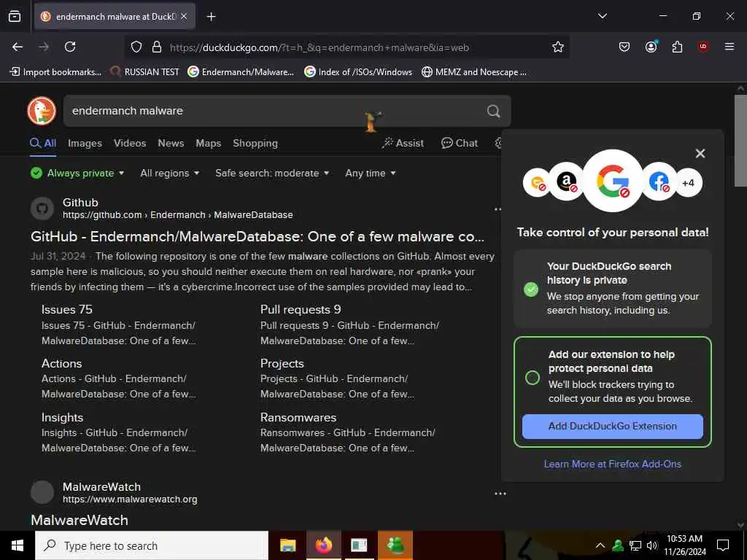747x560 pixels.
Task: Click the Firefox taskbar icon
Action: click(323, 545)
